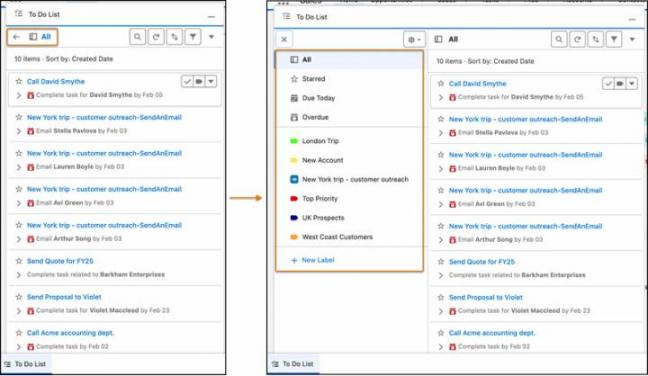Star Call David Smythe in the right panel

tap(441, 83)
